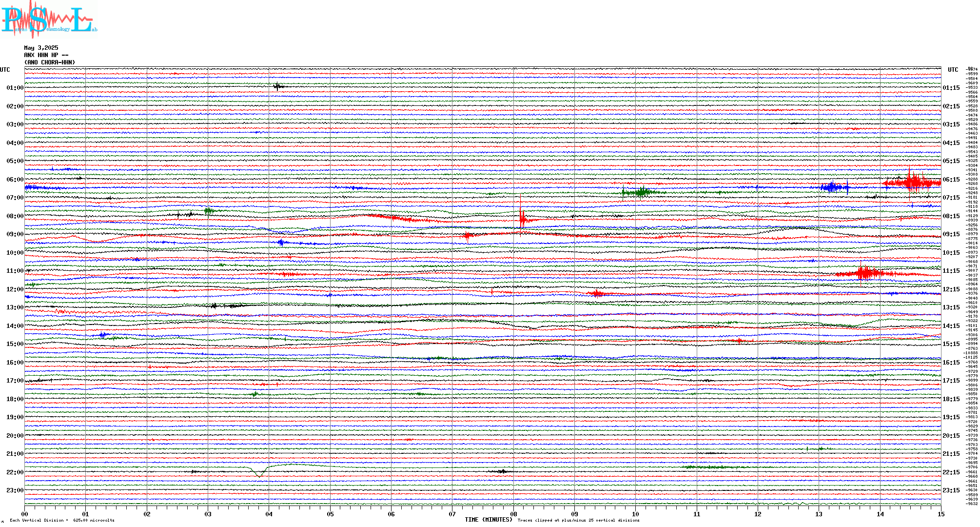
Task: Click the '18:00' hour label
Action: tap(15, 399)
